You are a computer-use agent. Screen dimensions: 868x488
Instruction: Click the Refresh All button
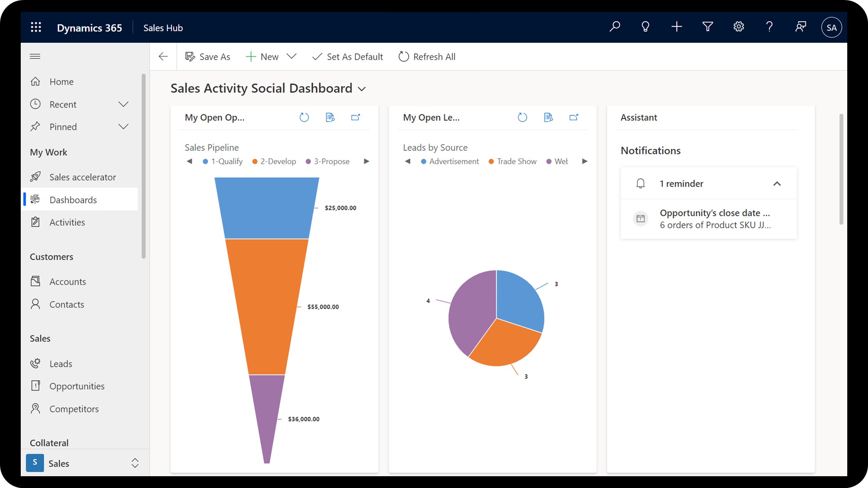pyautogui.click(x=427, y=57)
